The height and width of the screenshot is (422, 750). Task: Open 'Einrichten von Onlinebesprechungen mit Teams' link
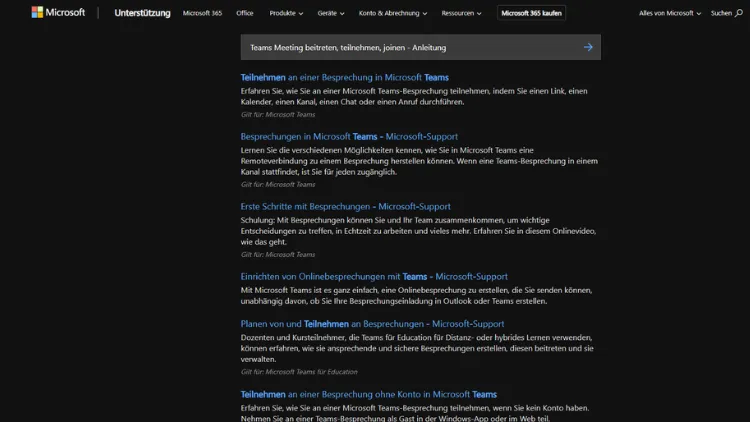tap(374, 276)
